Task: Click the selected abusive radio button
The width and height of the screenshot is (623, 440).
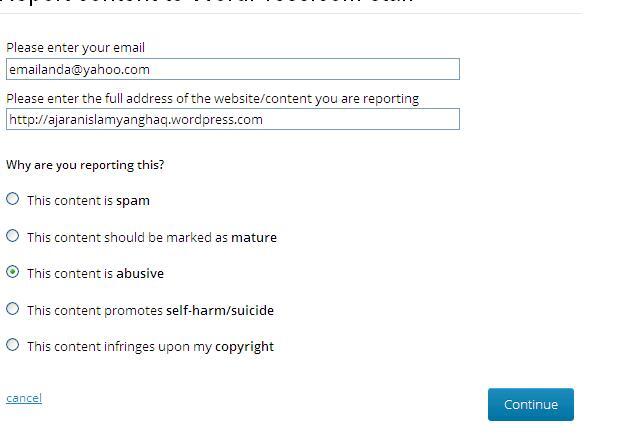Action: (13, 272)
